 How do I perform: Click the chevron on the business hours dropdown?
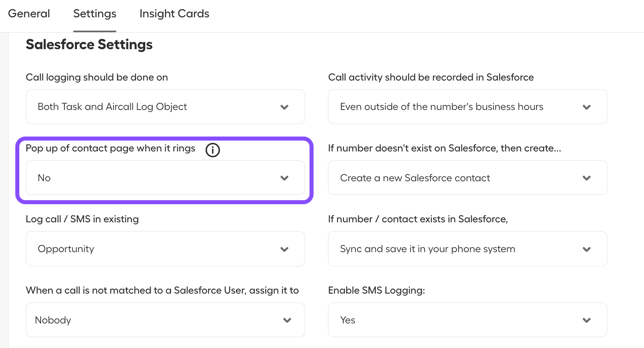pyautogui.click(x=586, y=107)
